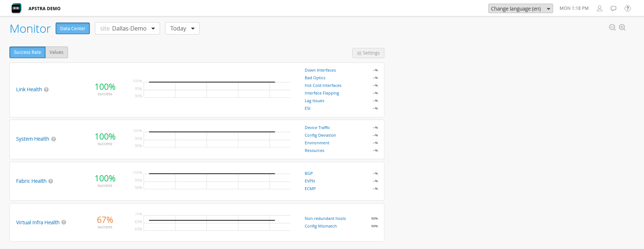Open the Virtual Infra Health link

click(x=38, y=222)
